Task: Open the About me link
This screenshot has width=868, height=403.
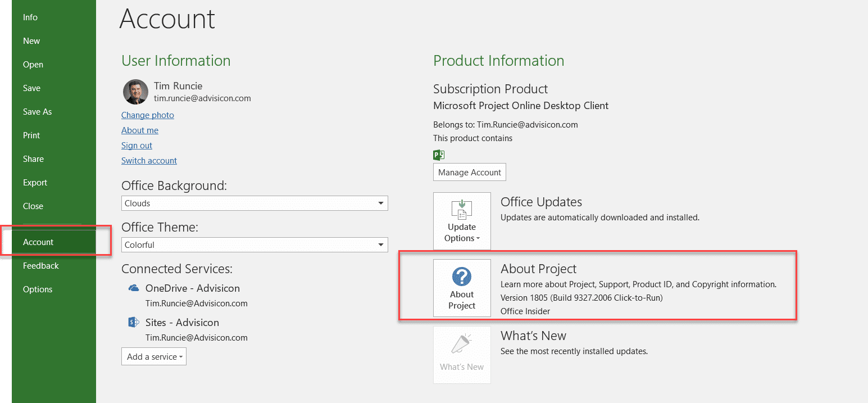Action: pos(140,130)
